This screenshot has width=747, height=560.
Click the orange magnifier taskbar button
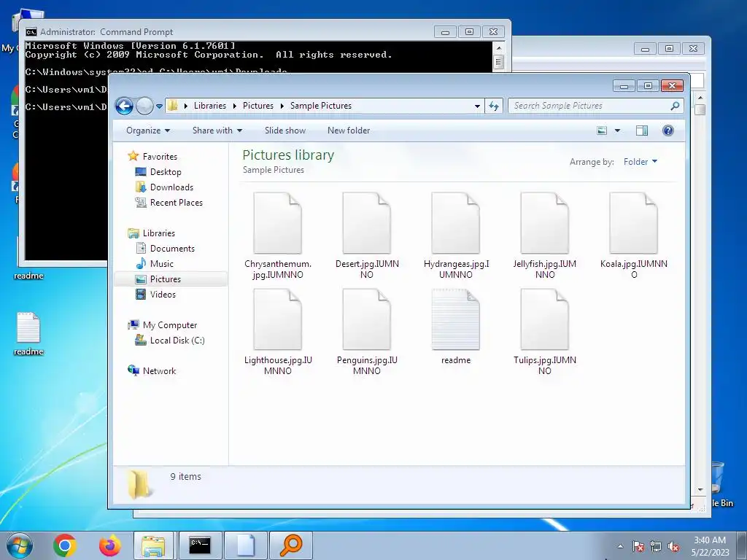[x=291, y=545]
